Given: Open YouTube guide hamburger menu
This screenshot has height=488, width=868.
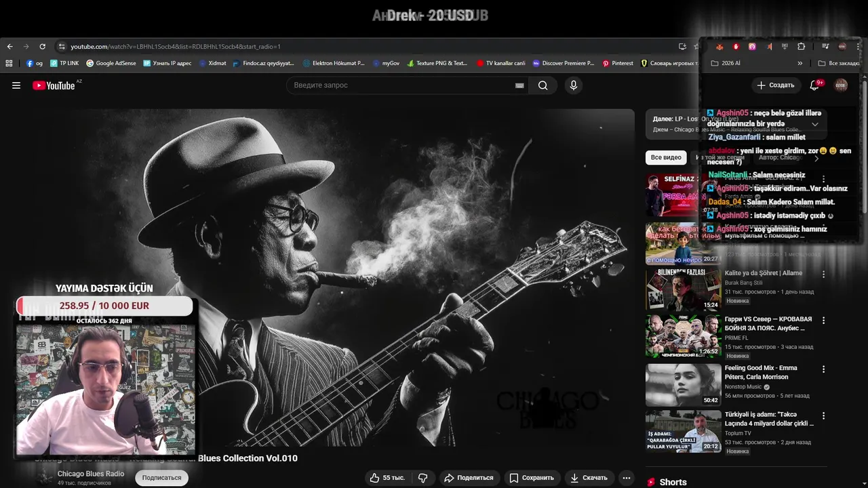Looking at the screenshot, I should pos(16,85).
